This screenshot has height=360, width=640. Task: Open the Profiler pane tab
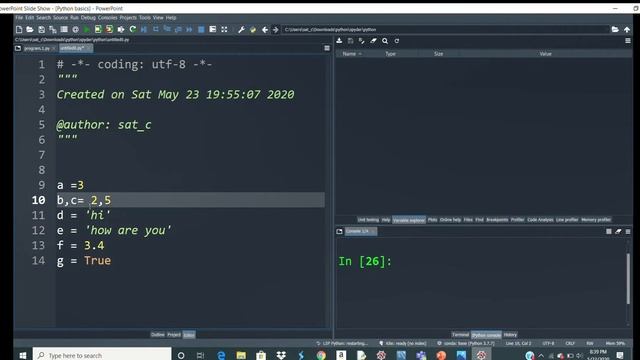click(517, 220)
